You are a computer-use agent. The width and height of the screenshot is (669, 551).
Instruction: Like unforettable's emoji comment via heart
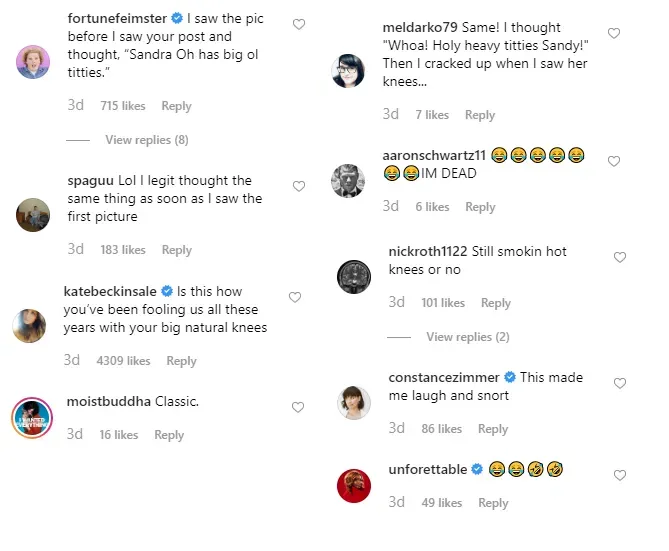tap(619, 475)
